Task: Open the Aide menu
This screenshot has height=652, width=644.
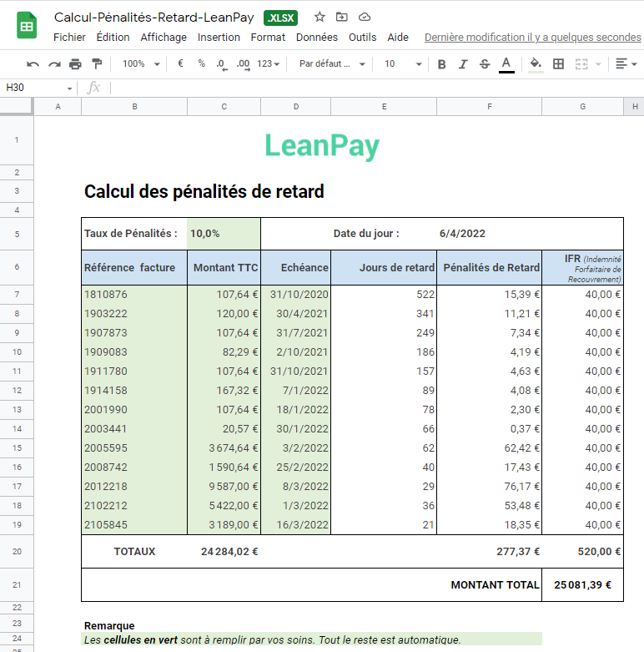Action: [x=398, y=37]
